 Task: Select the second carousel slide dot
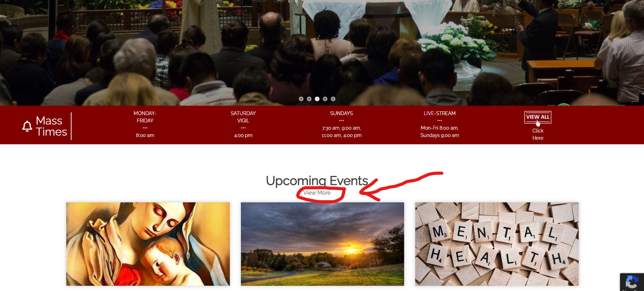(309, 99)
